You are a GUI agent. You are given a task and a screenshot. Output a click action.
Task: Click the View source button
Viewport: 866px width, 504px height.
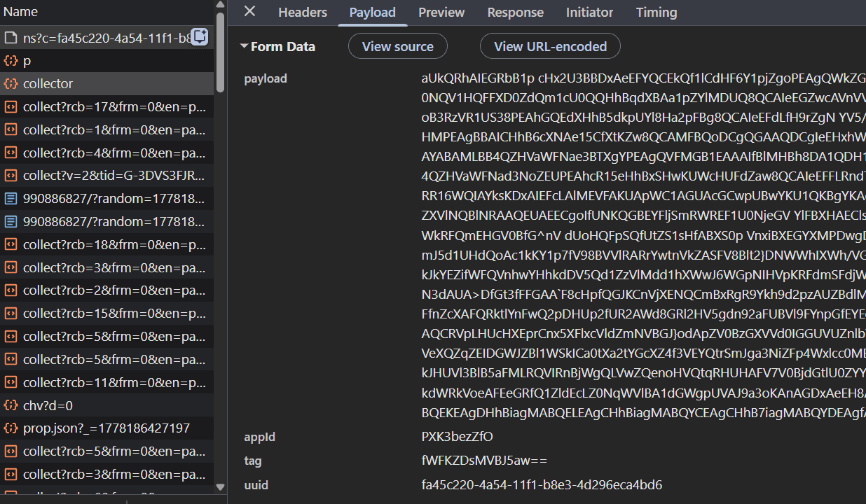398,46
